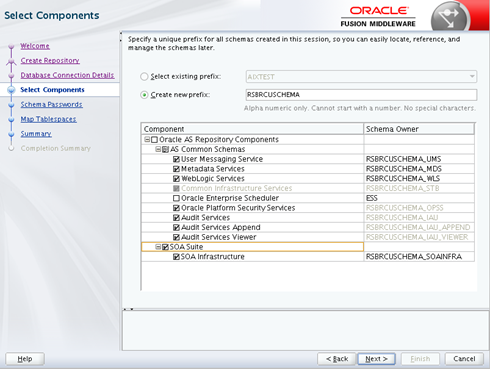
Task: Click the Schema Passwords step bullet icon
Action: (11, 105)
